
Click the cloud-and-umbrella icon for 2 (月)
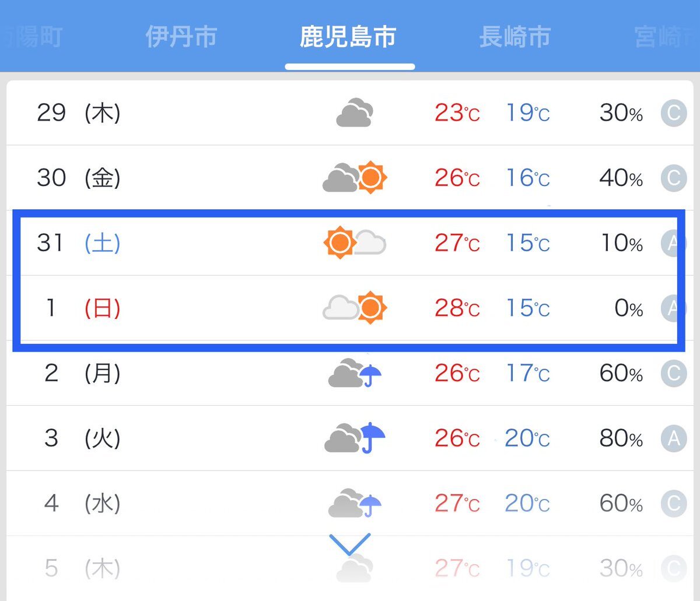pos(355,373)
